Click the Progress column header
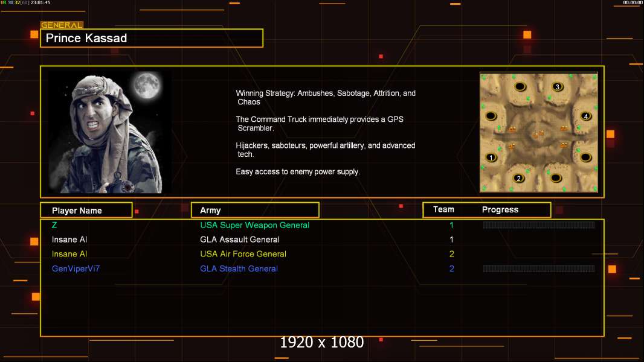644x362 pixels. (x=500, y=209)
